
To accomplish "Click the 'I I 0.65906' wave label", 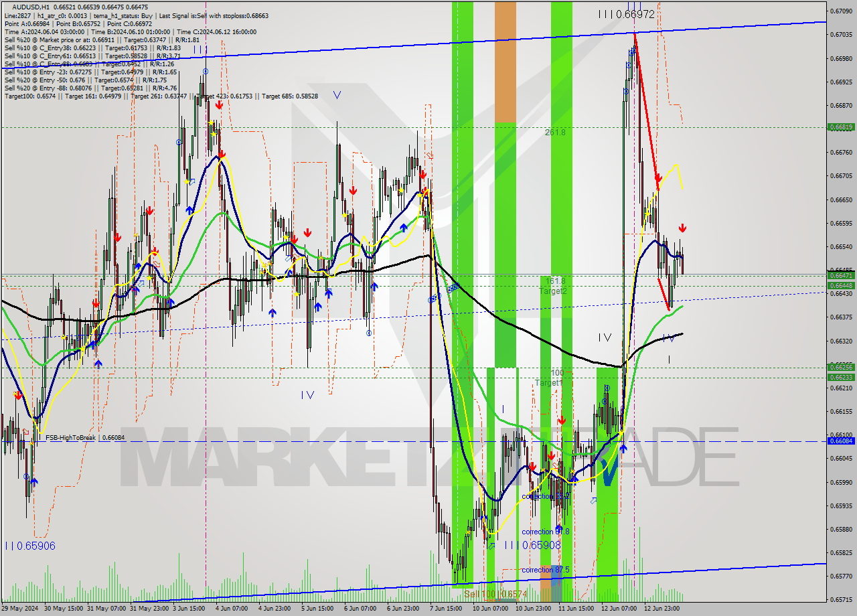I will click(29, 546).
